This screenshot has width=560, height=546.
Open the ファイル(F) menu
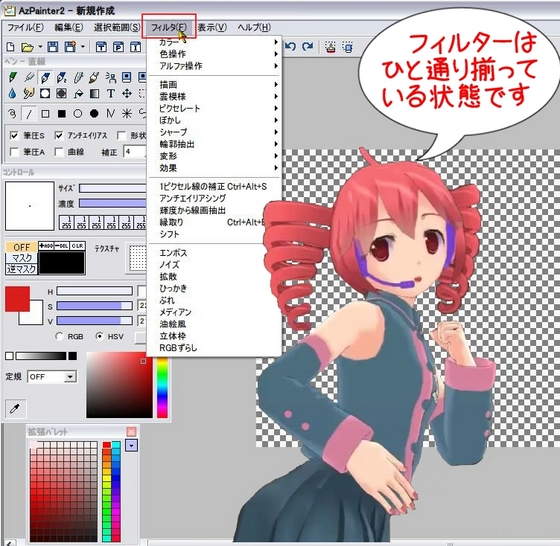[x=25, y=27]
